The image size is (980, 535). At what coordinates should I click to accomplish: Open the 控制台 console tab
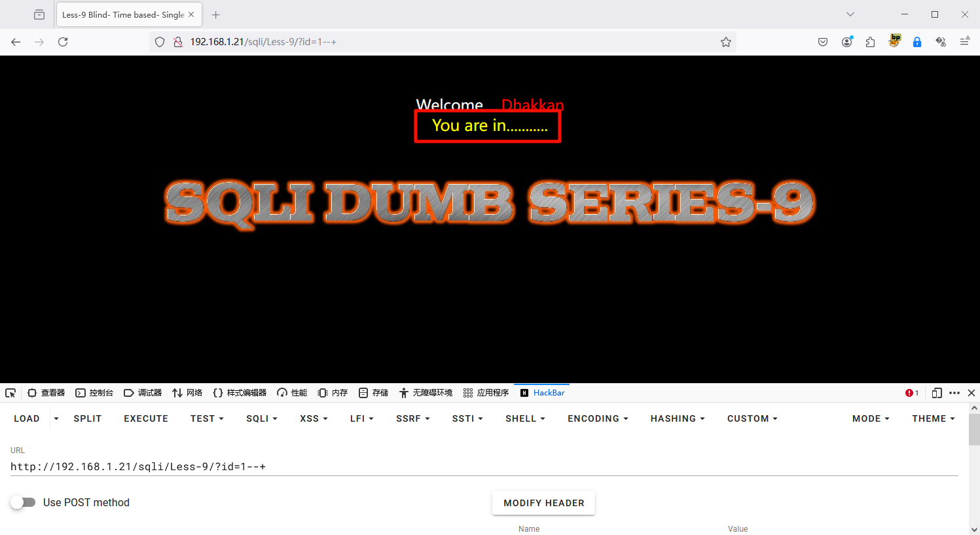(94, 393)
